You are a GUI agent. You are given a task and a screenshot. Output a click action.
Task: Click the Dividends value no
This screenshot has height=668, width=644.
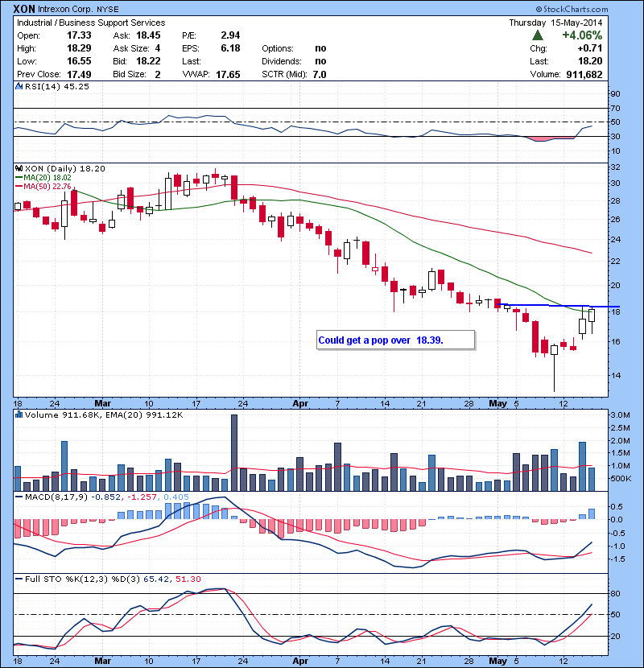[320, 61]
